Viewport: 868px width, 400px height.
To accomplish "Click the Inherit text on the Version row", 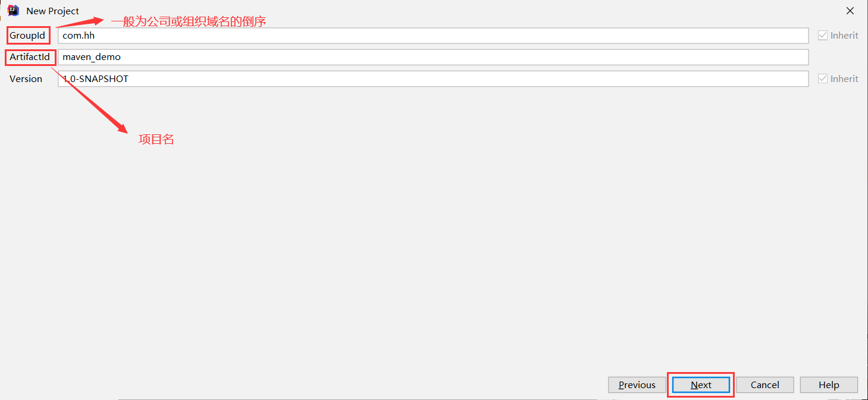I will coord(844,79).
